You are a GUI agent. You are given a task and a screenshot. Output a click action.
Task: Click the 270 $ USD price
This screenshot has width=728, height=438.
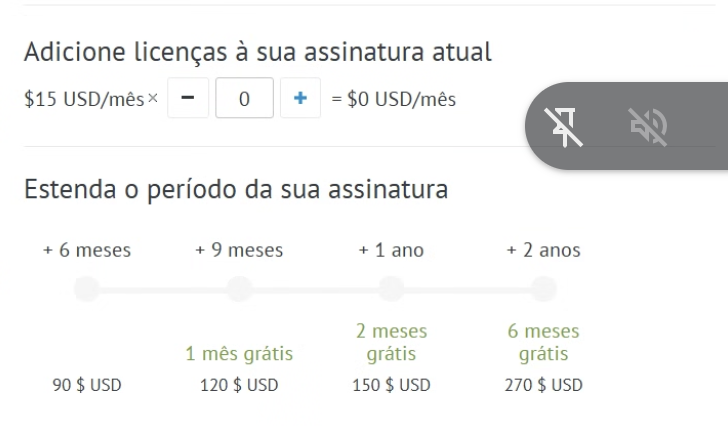point(543,385)
